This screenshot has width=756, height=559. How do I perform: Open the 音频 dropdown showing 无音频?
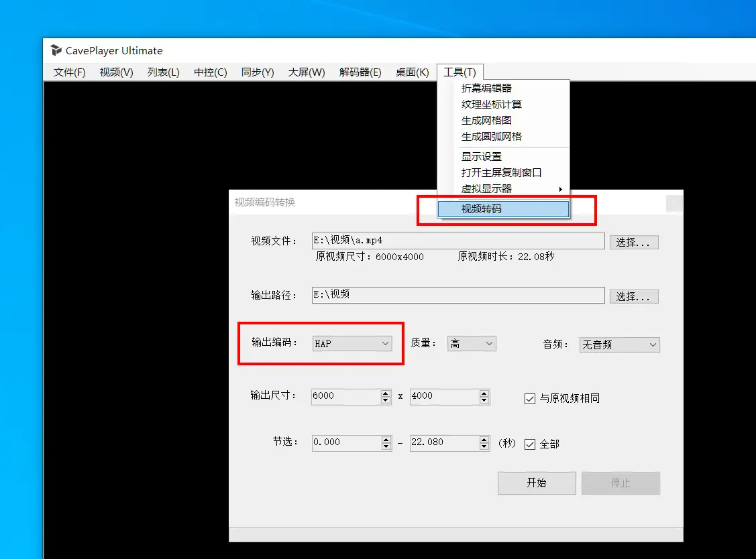click(620, 345)
